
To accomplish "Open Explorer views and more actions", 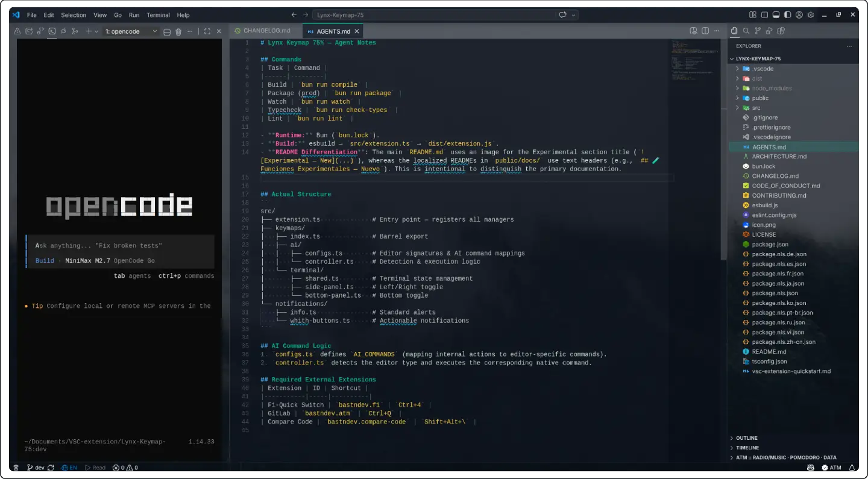I will pos(849,46).
